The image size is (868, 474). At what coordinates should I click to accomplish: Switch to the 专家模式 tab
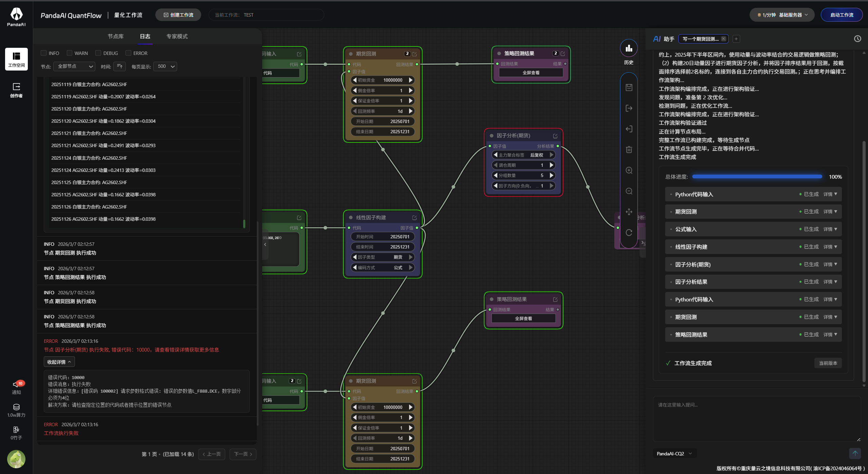177,36
